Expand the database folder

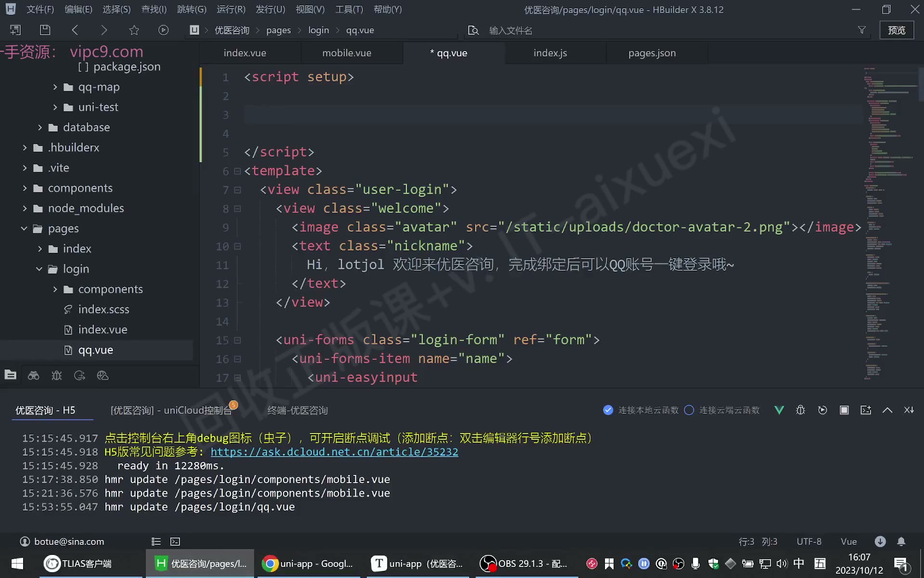(x=40, y=127)
